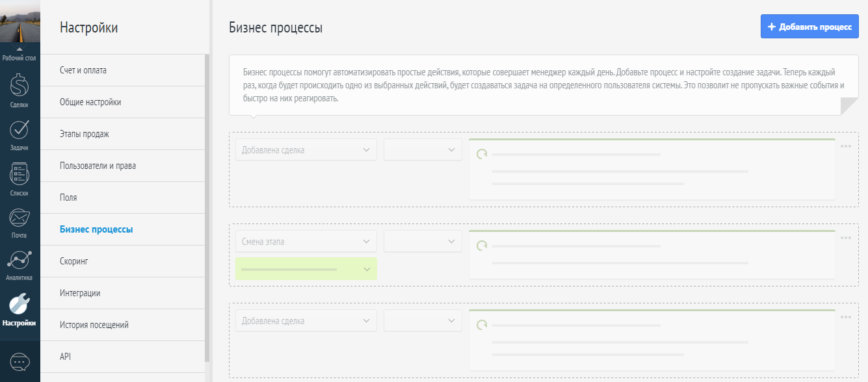Viewport: 868px width, 382px height.
Task: Open the green stage selector dropdown
Action: click(x=306, y=268)
